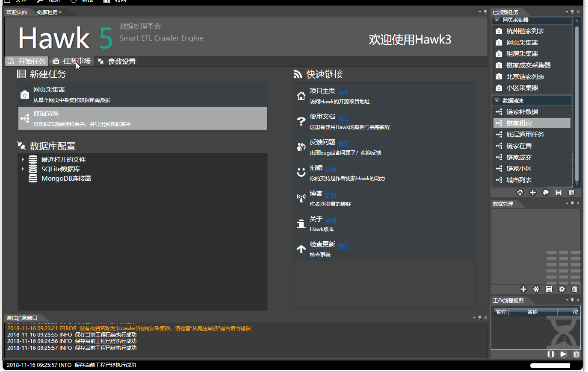
Task: Click the up-arrow icon beside 检查更新
Action: tap(301, 249)
